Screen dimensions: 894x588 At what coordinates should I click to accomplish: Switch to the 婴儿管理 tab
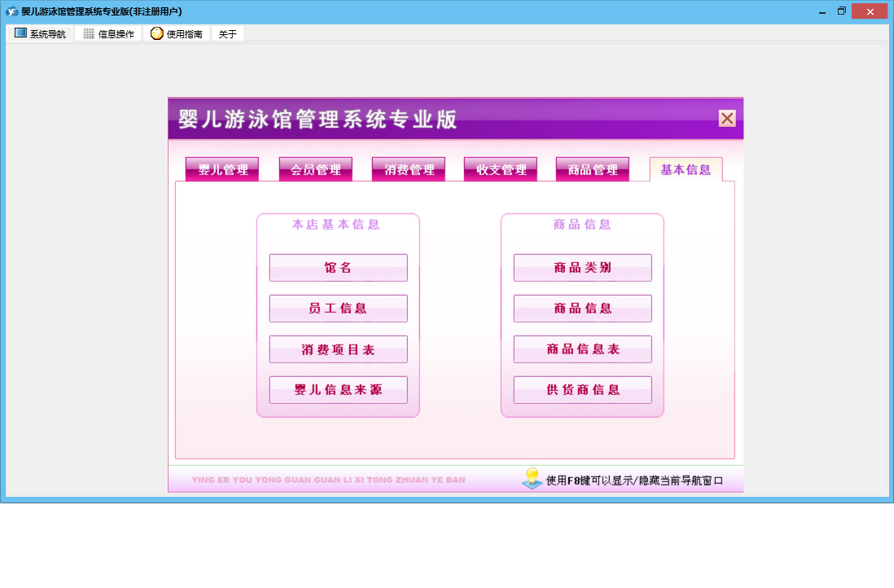tap(222, 169)
